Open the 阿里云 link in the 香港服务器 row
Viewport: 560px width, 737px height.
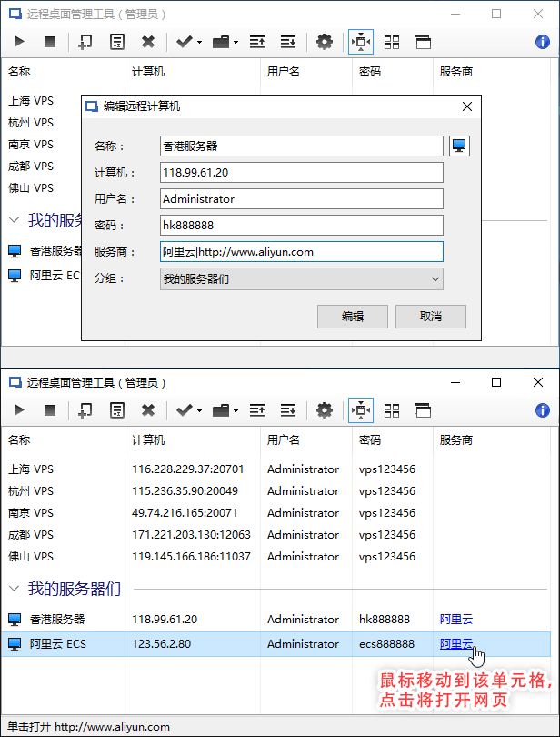(x=455, y=620)
